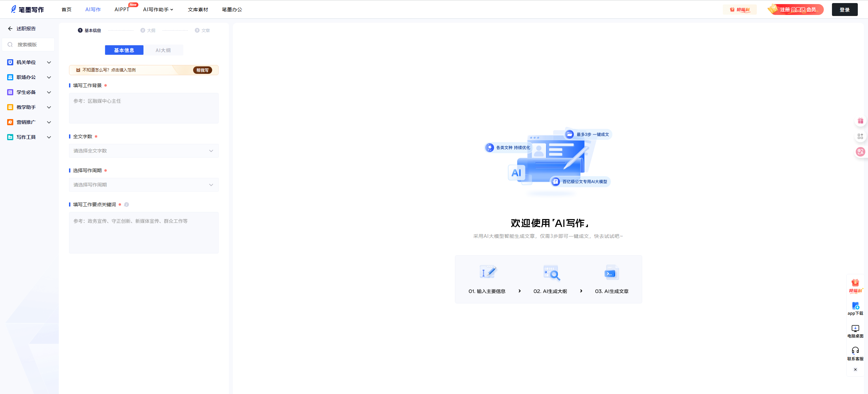Click the 教学助手 category icon
The image size is (868, 394).
coord(10,107)
